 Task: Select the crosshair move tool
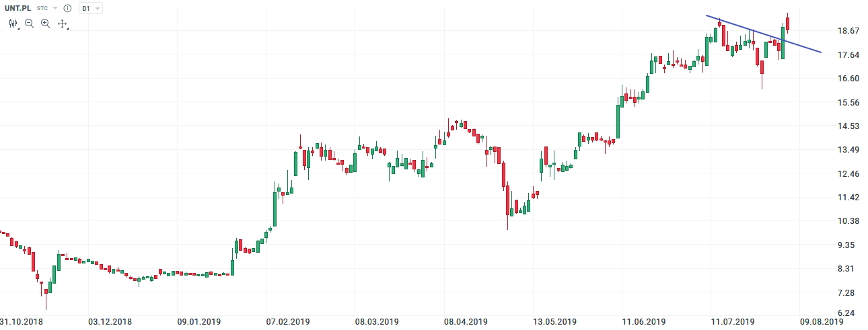63,24
